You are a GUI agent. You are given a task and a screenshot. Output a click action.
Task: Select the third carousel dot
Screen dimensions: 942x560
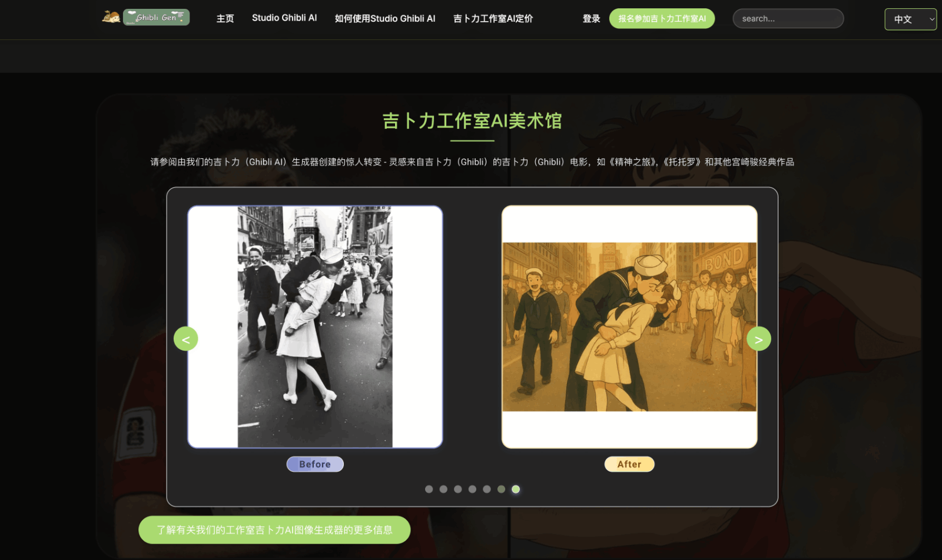point(458,489)
